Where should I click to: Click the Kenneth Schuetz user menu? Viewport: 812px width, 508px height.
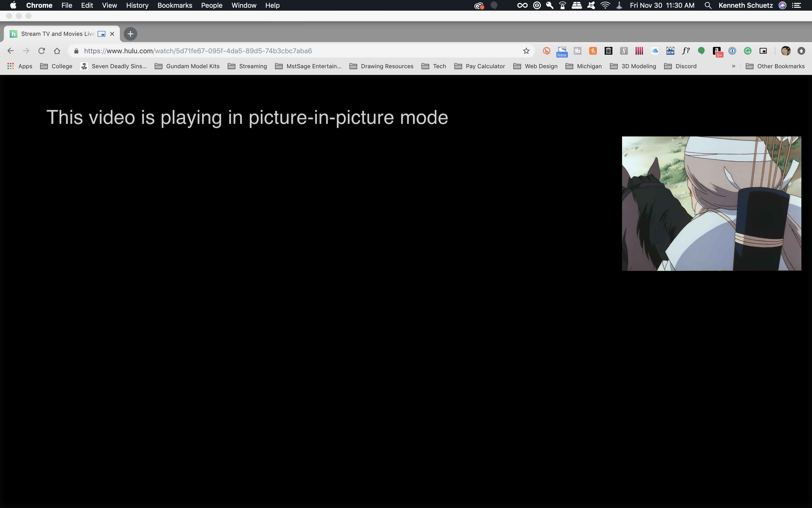[746, 5]
